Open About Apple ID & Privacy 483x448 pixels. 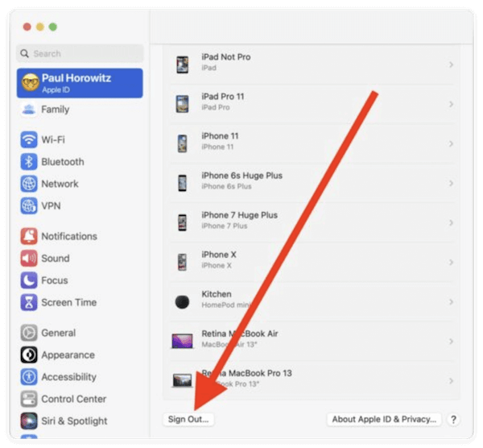click(384, 419)
